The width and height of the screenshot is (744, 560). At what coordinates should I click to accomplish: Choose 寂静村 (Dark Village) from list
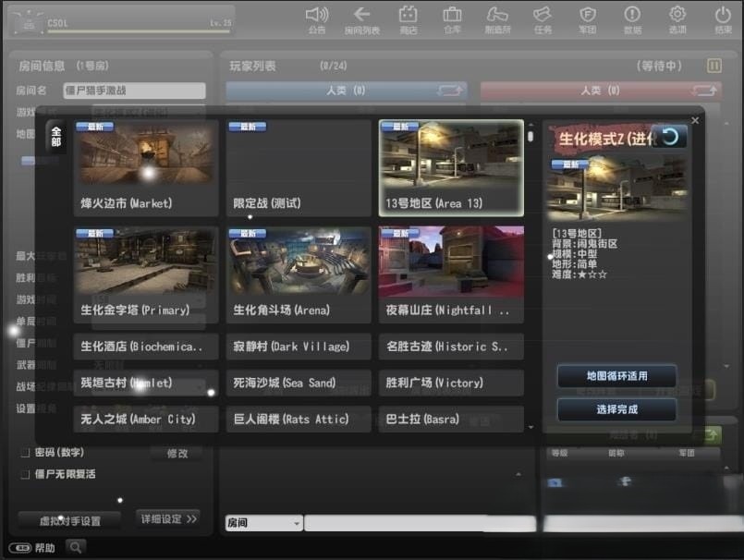tap(299, 347)
